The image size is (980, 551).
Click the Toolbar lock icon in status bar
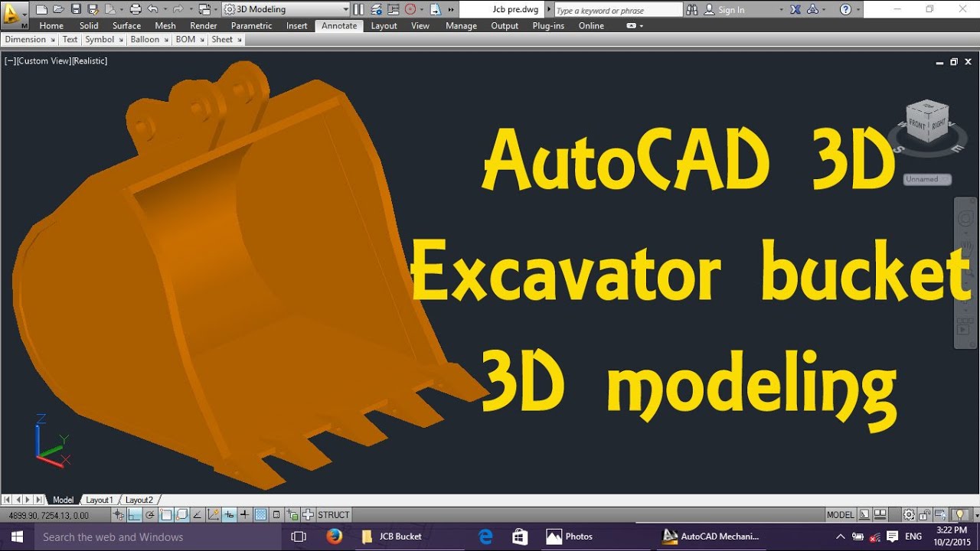pos(924,515)
